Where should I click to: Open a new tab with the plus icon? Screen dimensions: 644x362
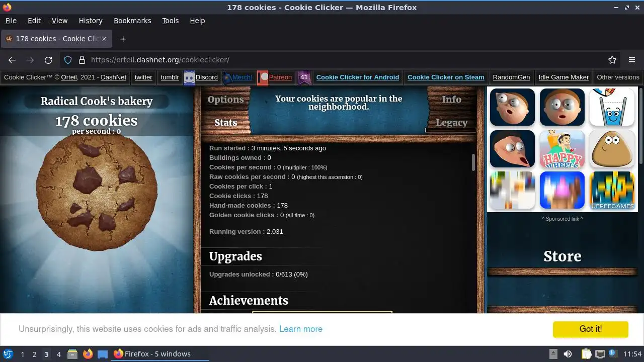(123, 39)
